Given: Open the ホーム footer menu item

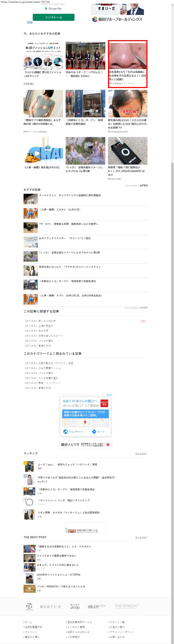Looking at the screenshot, I should click(28, 622).
